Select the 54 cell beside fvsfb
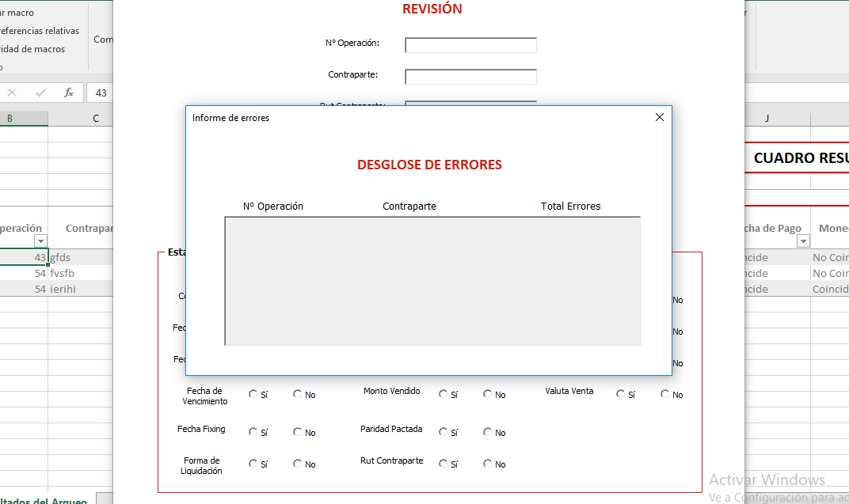 (24, 273)
